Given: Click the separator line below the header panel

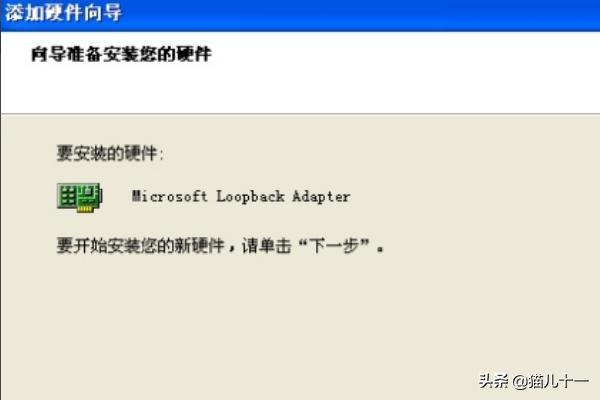Looking at the screenshot, I should 300,114.
